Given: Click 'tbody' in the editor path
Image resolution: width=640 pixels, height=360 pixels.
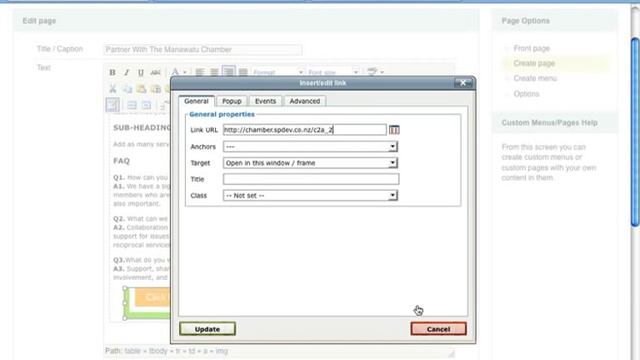Looking at the screenshot, I should click(x=158, y=351).
